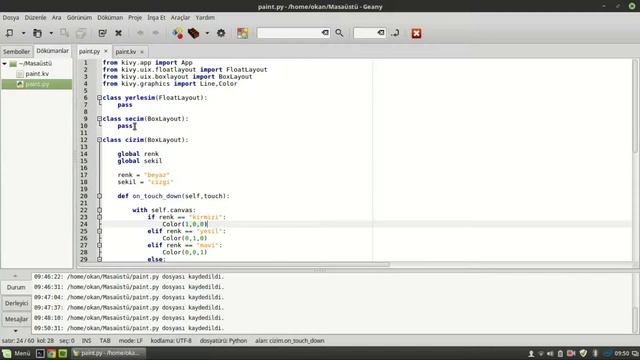Clear the goto line field
The width and height of the screenshot is (640, 360).
[381, 33]
